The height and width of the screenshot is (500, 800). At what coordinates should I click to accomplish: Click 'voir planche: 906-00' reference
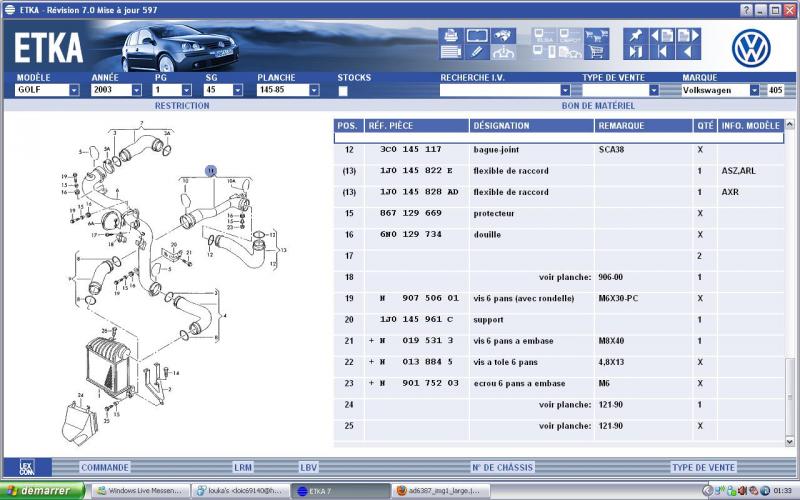581,277
